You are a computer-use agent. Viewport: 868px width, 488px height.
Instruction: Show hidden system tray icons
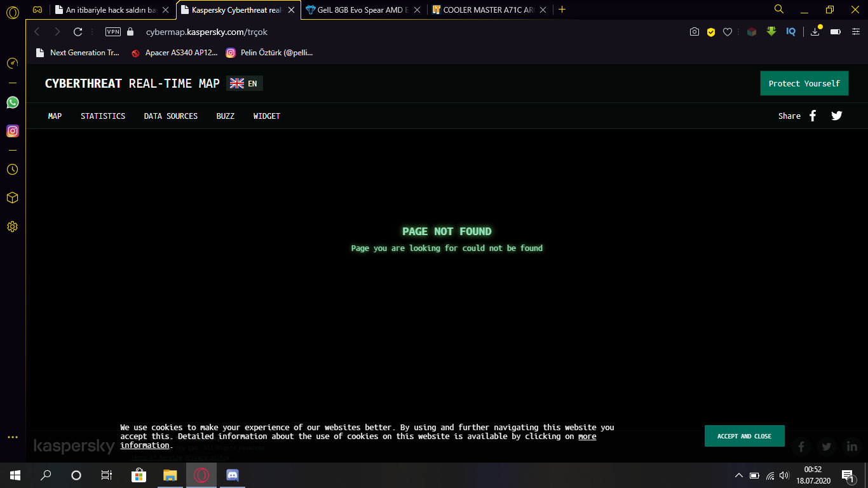(x=738, y=475)
